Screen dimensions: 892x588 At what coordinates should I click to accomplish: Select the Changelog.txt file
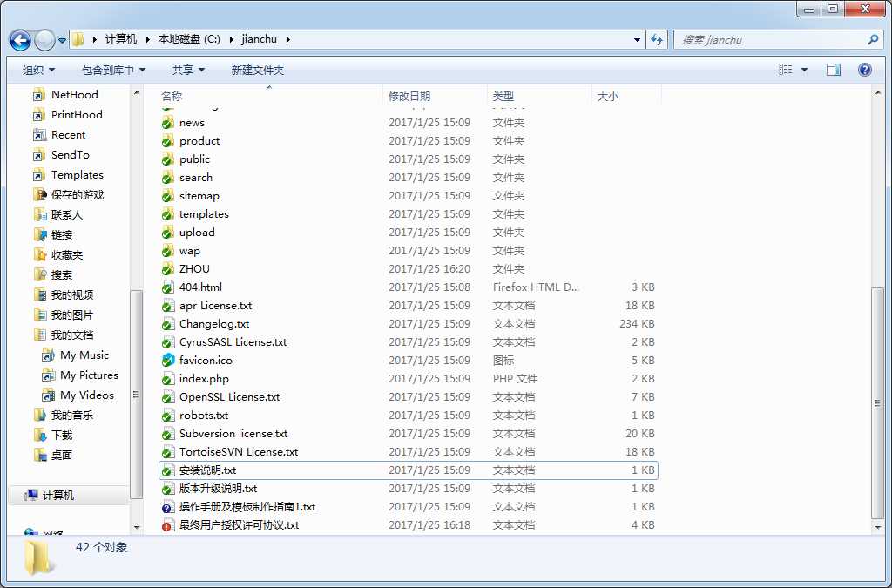click(214, 323)
